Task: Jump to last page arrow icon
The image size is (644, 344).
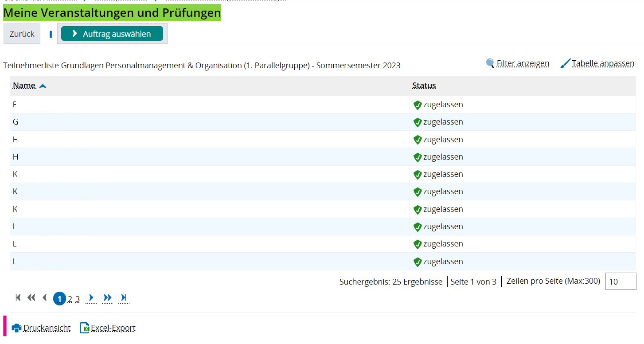Action: tap(124, 297)
